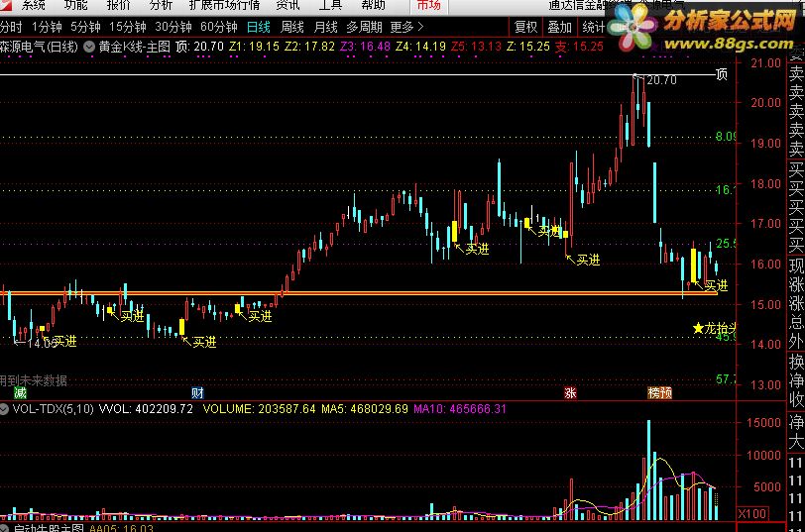Click the 顶: 20.70 indicator value
The image size is (805, 532).
point(199,47)
